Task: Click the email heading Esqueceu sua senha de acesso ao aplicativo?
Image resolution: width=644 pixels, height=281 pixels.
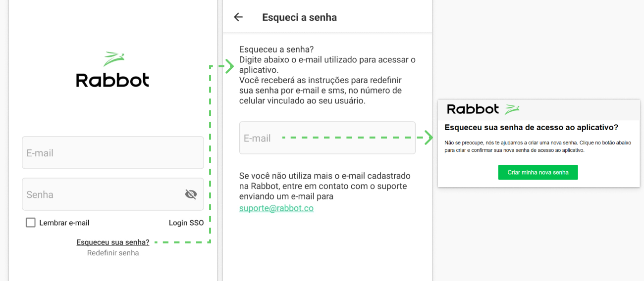Action: (x=532, y=128)
